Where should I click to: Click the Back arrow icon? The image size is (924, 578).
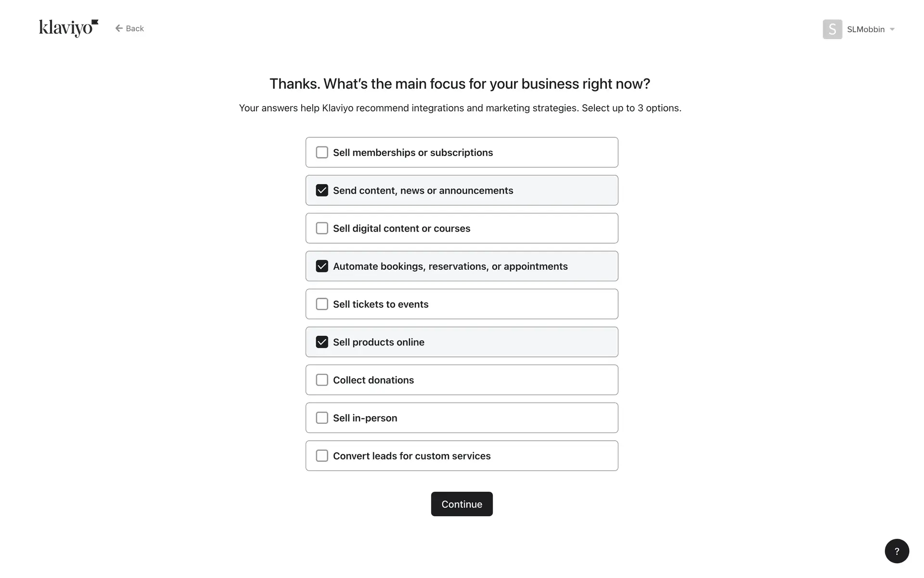pos(119,28)
